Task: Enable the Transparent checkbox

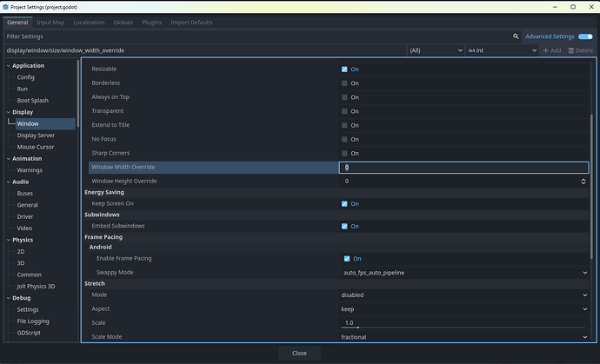Action: 344,111
